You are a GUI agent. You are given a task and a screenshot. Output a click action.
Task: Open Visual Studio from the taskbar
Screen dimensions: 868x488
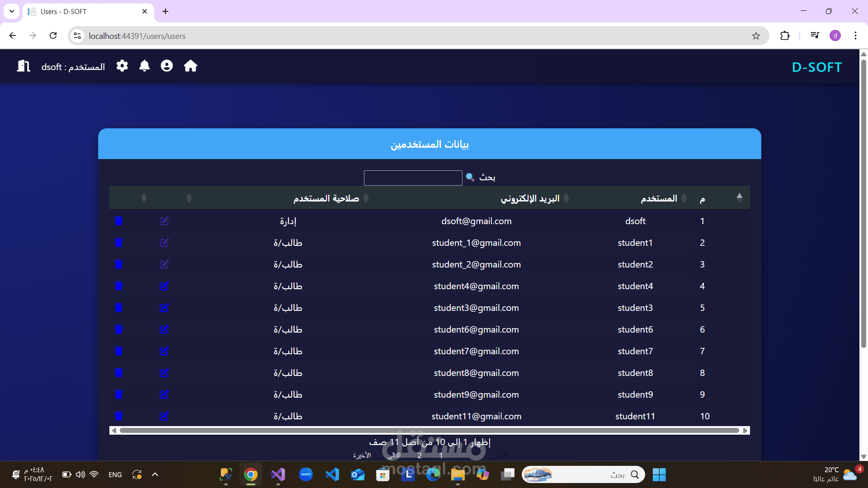coord(278,474)
